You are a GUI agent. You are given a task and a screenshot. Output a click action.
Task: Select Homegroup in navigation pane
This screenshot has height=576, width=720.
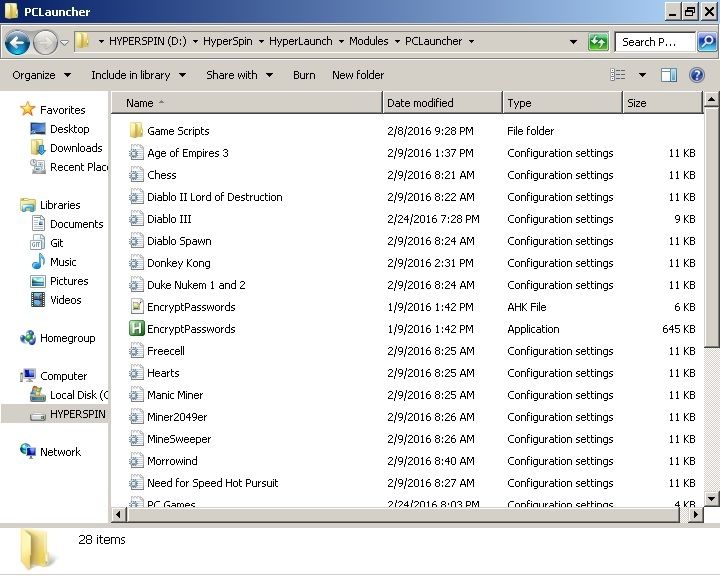[x=58, y=338]
